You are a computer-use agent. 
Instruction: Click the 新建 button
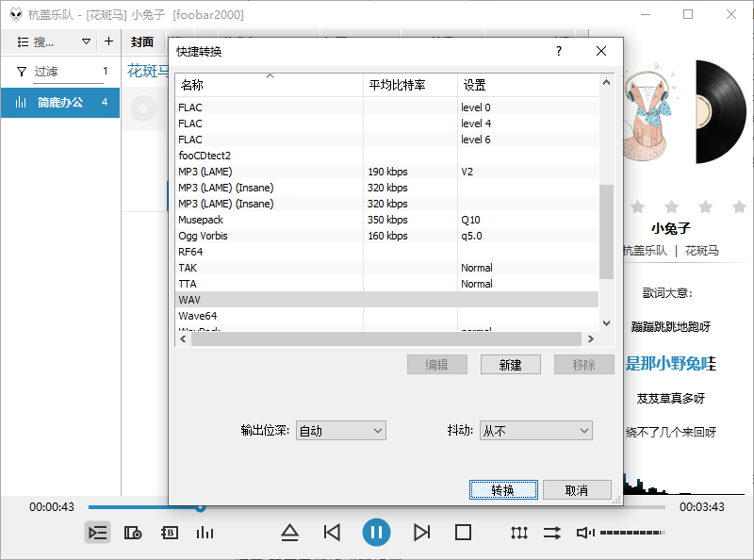click(x=510, y=365)
